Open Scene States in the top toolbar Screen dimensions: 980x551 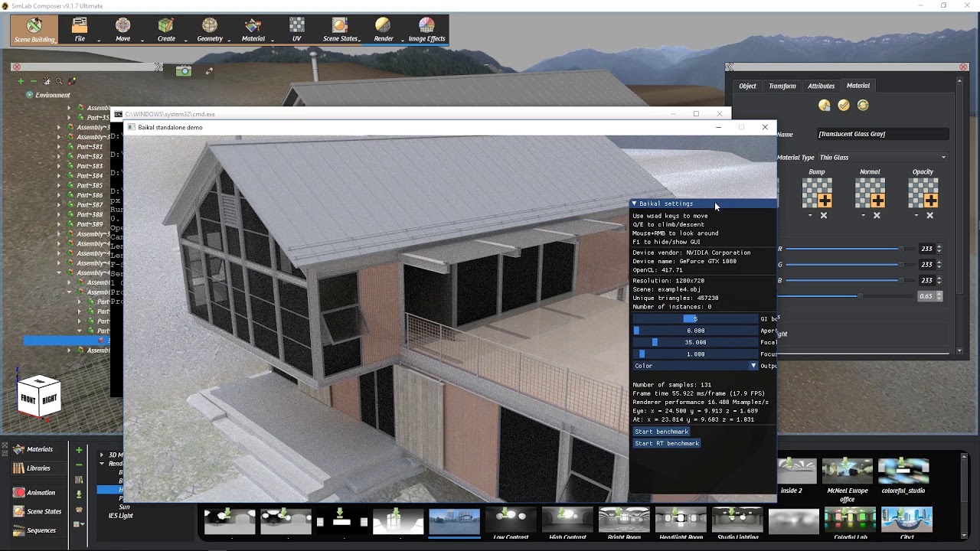tap(340, 31)
